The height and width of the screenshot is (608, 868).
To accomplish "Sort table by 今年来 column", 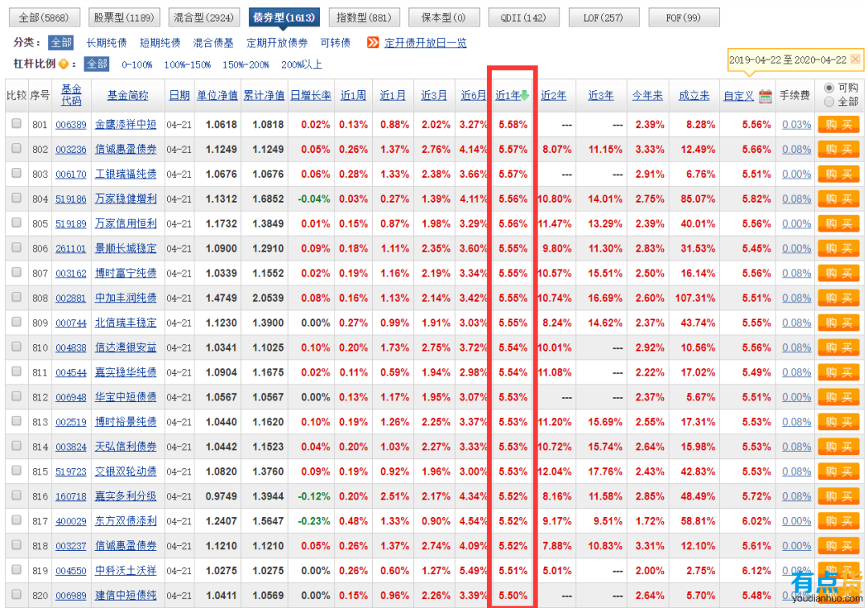I will [648, 95].
